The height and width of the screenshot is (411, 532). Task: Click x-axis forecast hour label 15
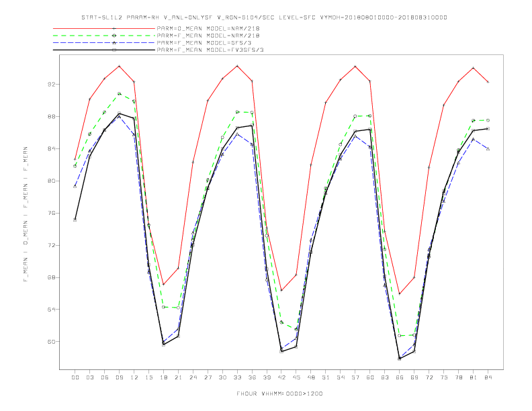tap(148, 377)
